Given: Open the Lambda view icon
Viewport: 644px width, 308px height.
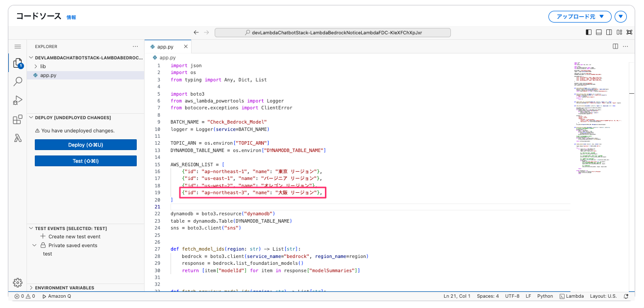Looking at the screenshot, I should [x=18, y=138].
